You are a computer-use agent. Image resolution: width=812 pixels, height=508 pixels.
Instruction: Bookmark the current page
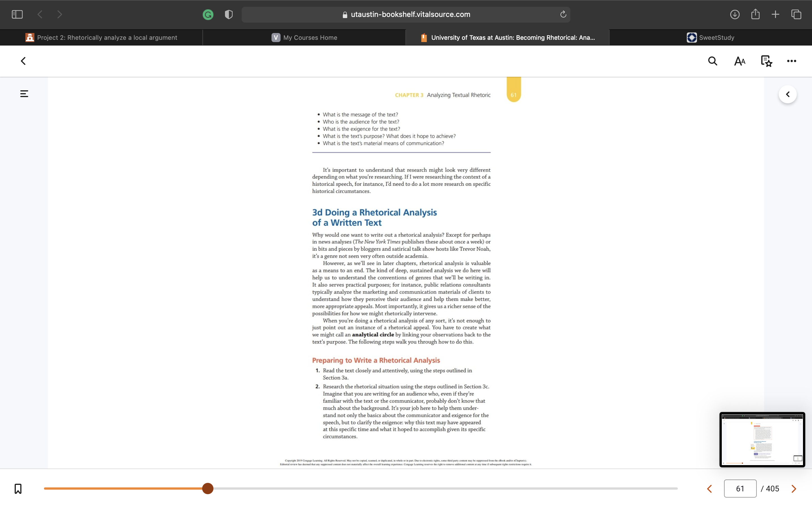[18, 489]
